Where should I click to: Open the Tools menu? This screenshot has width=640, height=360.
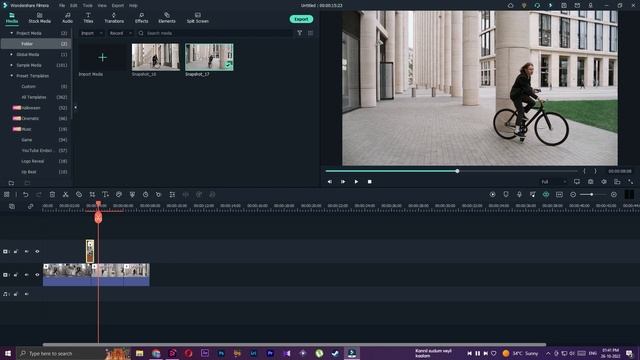87,6
